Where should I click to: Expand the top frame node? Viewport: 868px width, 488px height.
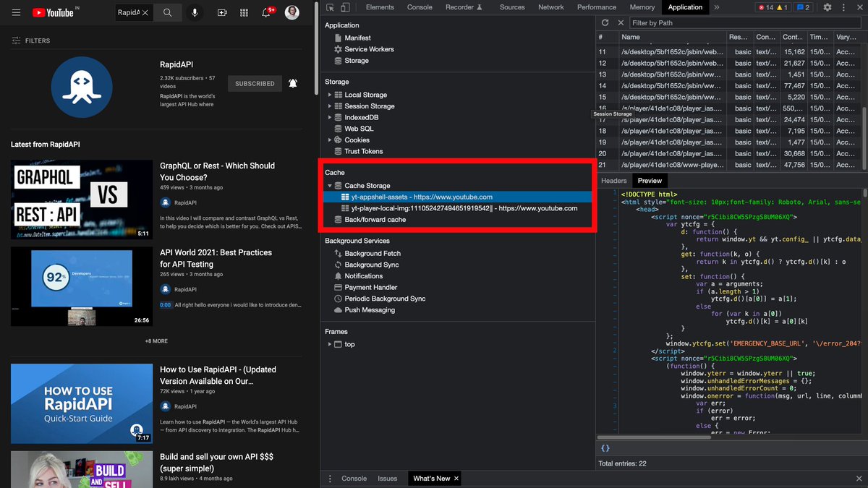pyautogui.click(x=330, y=344)
